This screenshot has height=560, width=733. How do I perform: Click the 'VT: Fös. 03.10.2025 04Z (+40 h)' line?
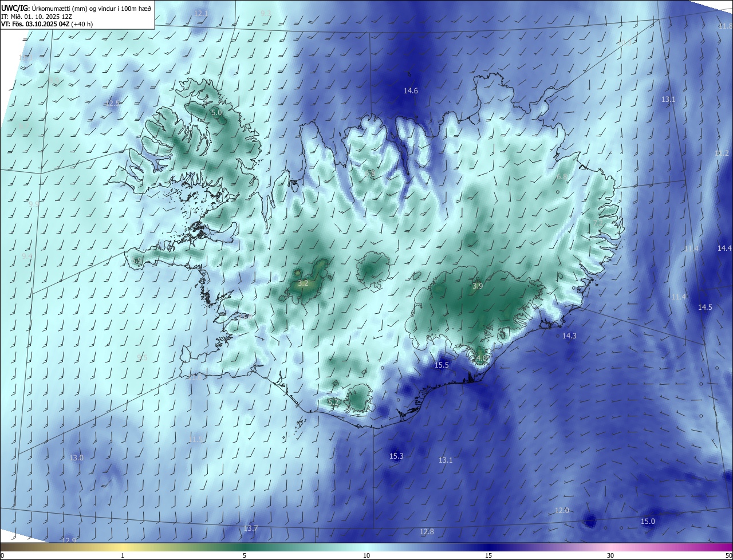point(47,24)
